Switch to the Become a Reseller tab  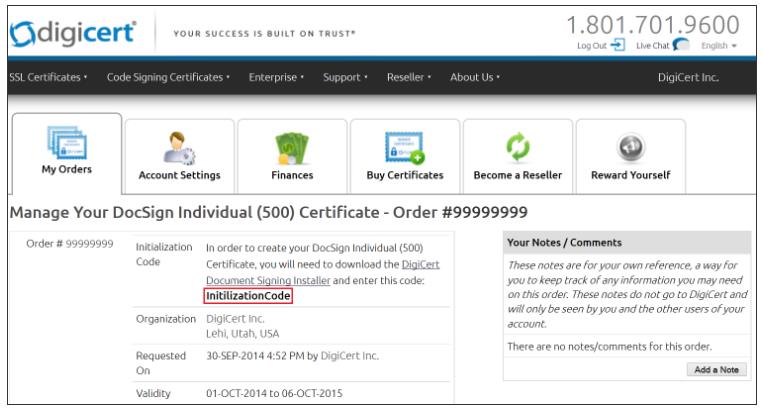tap(518, 156)
